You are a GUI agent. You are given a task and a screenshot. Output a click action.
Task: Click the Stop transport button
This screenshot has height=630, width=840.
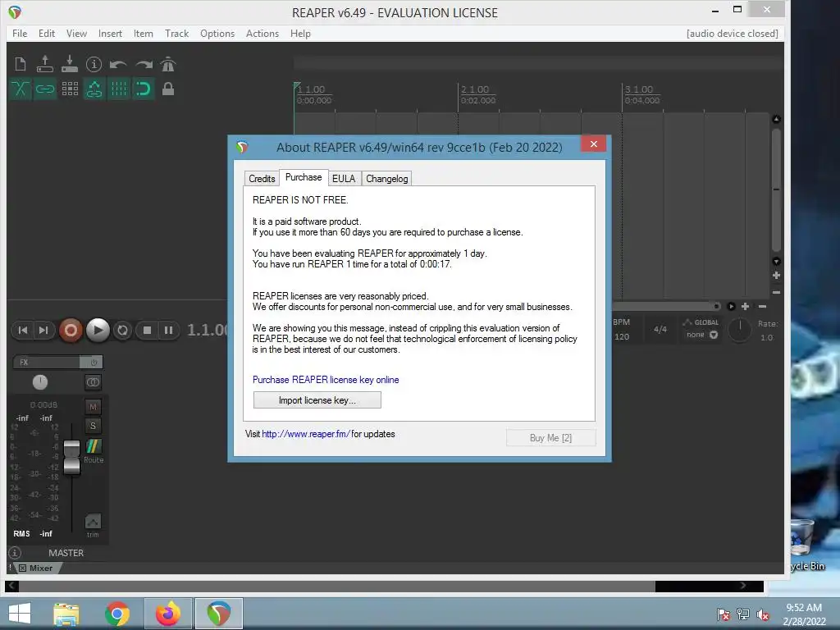[148, 331]
